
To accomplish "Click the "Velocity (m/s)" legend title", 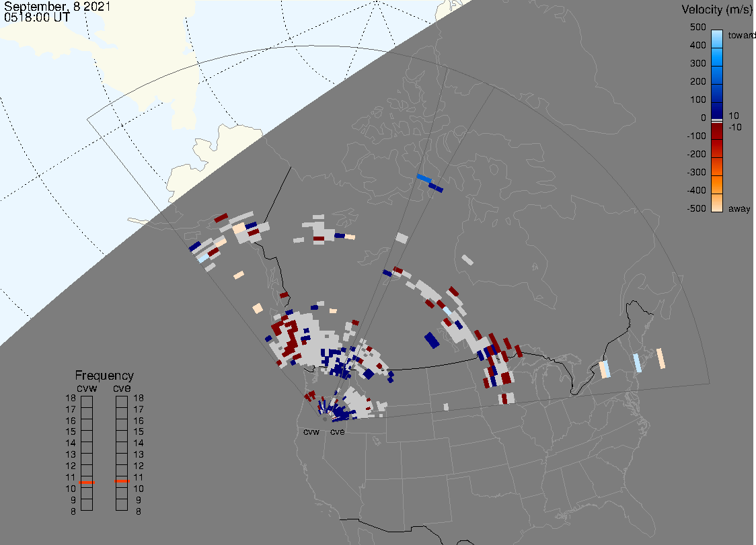I will coord(716,9).
